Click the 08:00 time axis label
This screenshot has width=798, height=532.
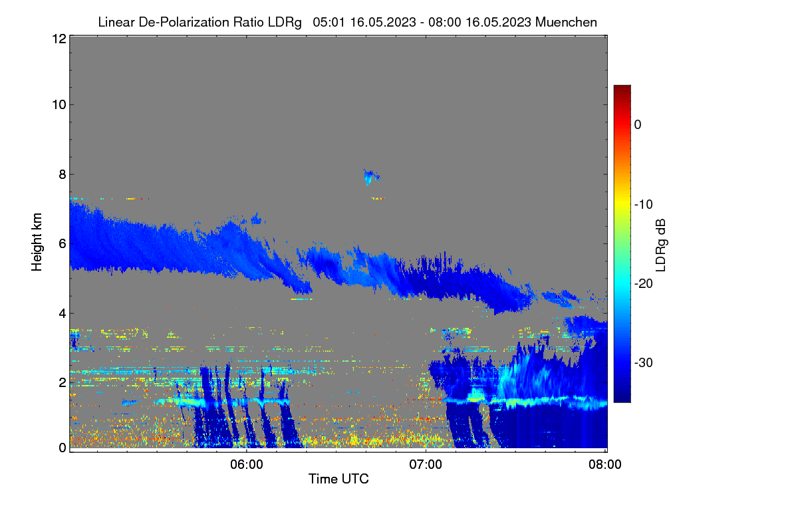click(605, 465)
